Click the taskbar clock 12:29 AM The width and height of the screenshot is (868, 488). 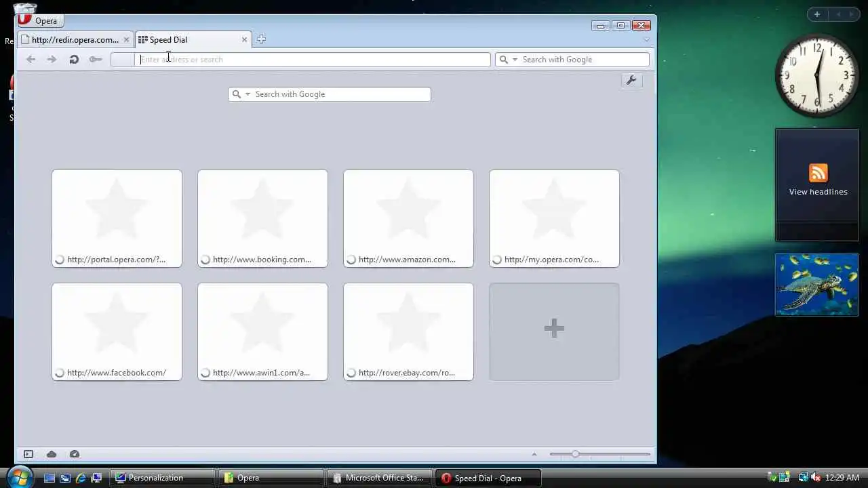[x=842, y=478]
